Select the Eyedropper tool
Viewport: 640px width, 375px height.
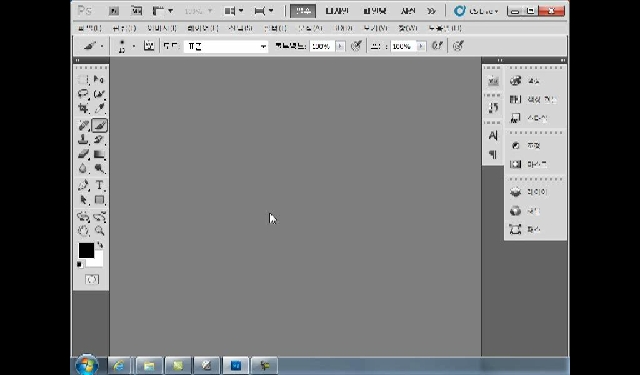tap(99, 108)
